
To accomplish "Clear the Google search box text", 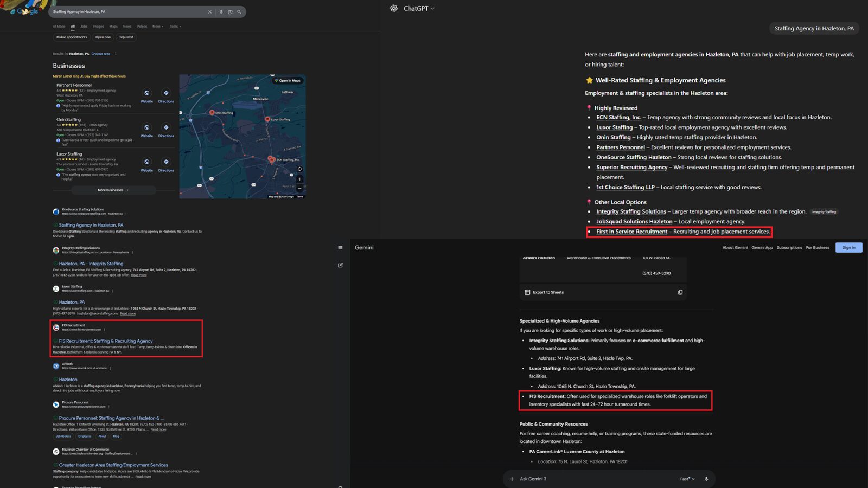I will (x=210, y=12).
